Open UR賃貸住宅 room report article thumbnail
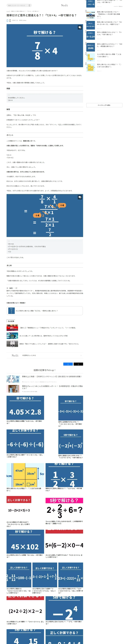Image resolution: width=129 pixels, height=644 pixels. (13, 389)
